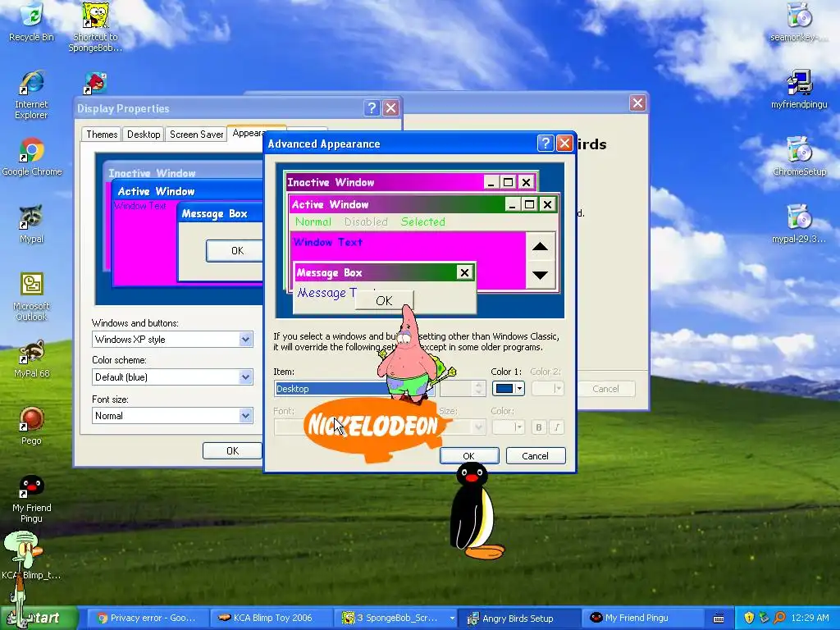Open the Start menu
Screen dimensions: 840x630
tap(38, 618)
